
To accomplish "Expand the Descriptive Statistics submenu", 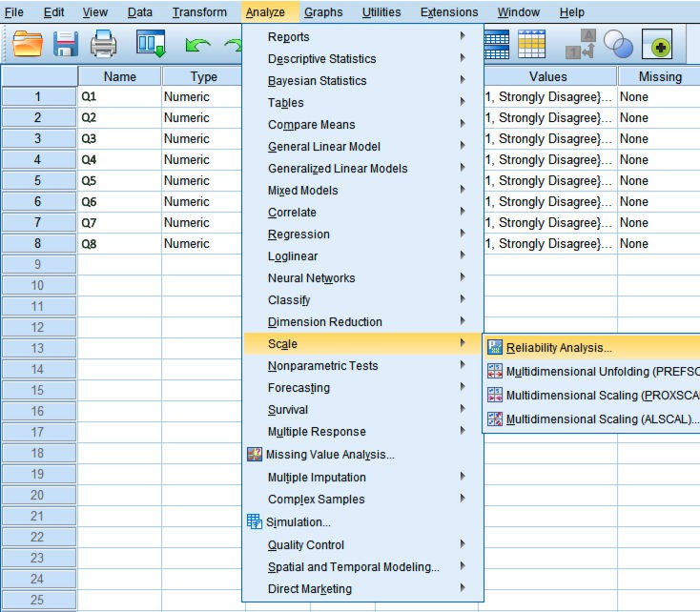I will [363, 58].
